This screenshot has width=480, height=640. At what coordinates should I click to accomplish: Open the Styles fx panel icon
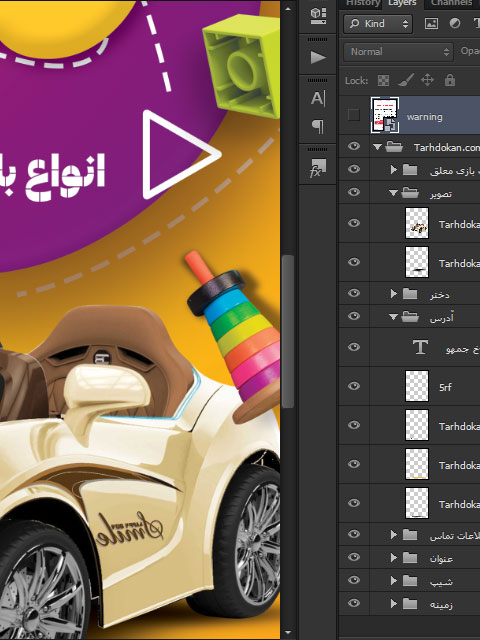tap(318, 168)
